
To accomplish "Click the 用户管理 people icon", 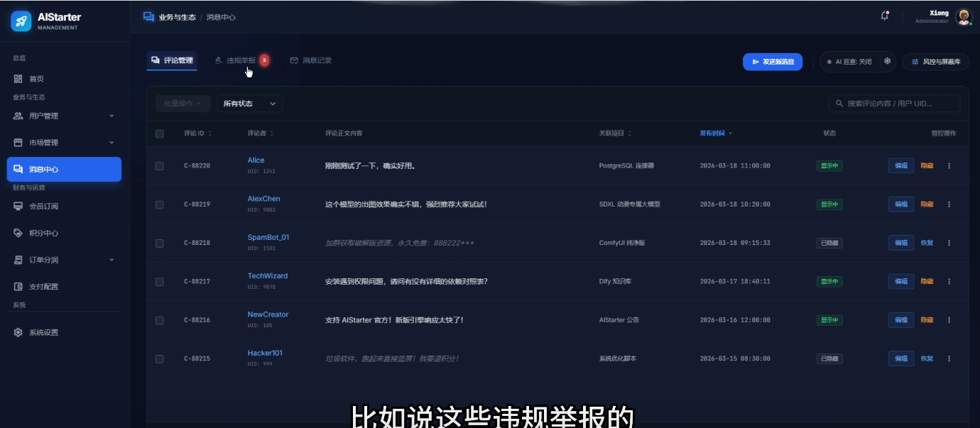I will [18, 116].
